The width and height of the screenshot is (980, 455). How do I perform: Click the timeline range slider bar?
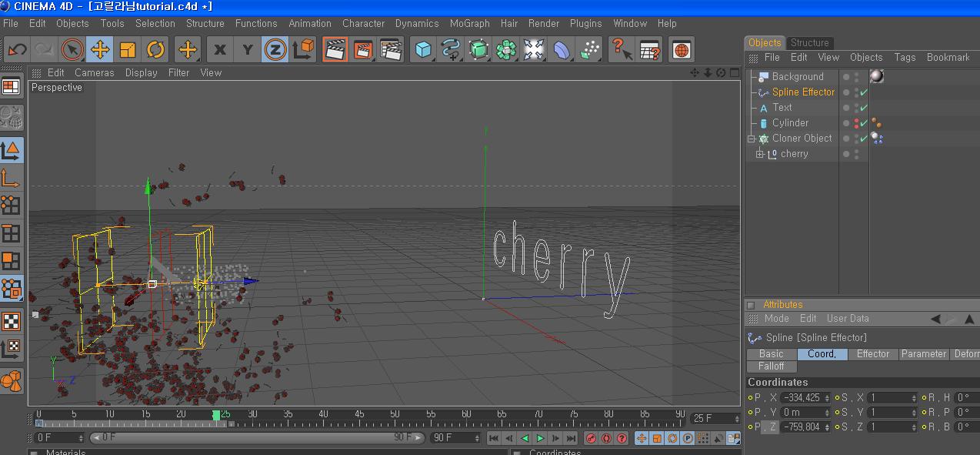[257, 437]
